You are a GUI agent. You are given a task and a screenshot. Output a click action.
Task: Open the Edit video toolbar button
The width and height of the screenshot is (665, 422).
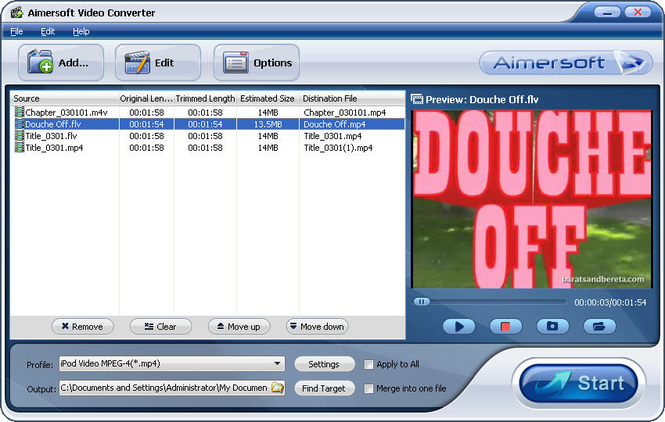point(158,63)
